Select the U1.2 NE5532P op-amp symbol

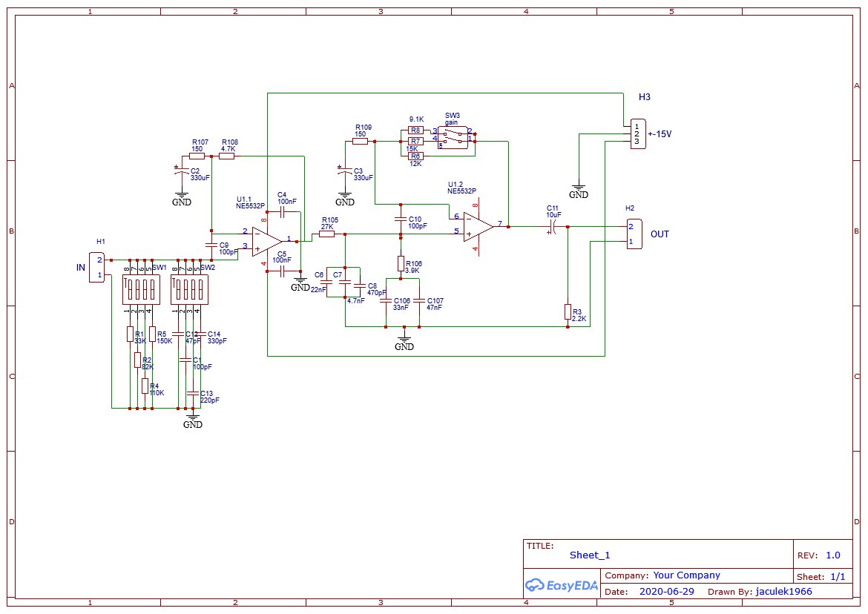click(x=479, y=225)
